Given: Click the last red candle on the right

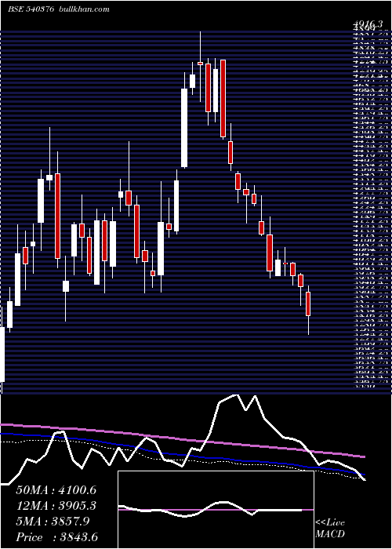Looking at the screenshot, I should click(x=308, y=304).
